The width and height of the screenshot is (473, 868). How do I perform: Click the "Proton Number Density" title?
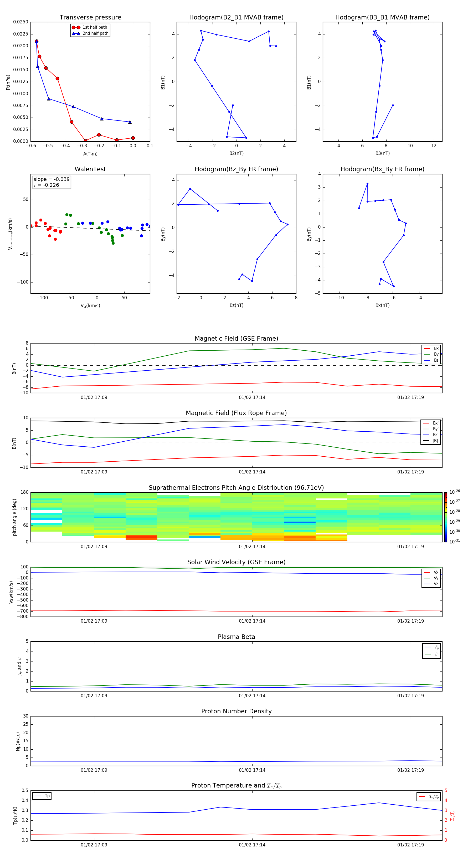(x=236, y=711)
